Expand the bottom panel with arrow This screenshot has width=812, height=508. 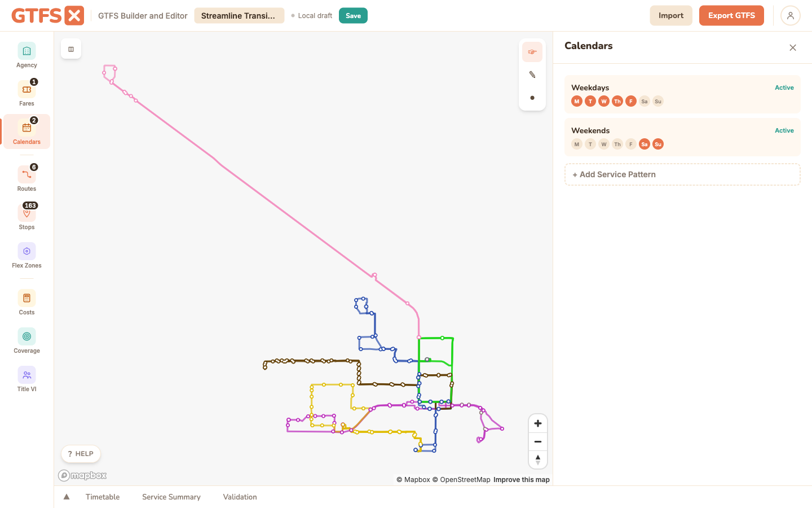[x=67, y=497]
